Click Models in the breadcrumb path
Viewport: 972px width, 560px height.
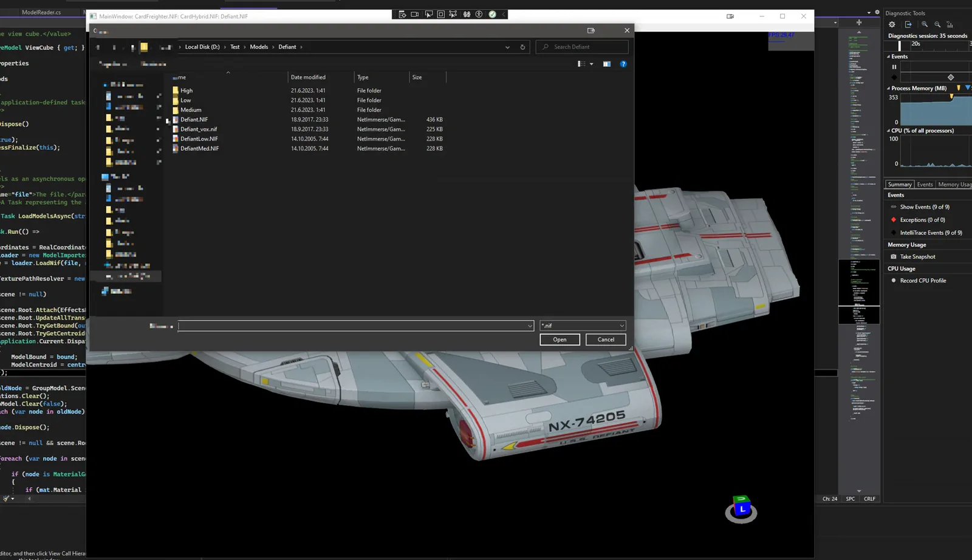[x=259, y=47]
